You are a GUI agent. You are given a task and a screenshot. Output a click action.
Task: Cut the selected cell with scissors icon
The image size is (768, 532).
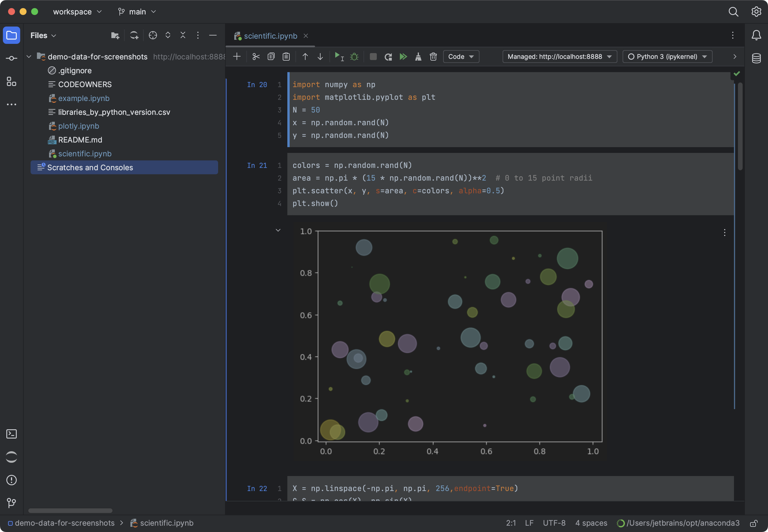(255, 56)
